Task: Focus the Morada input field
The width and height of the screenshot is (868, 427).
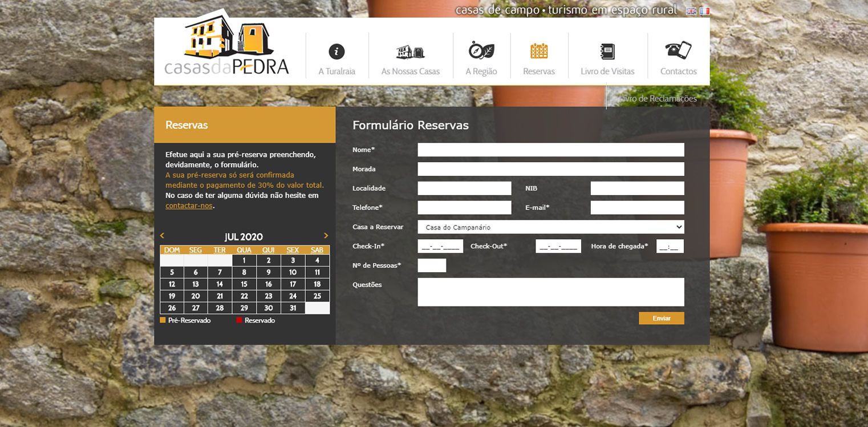Action: tap(551, 169)
